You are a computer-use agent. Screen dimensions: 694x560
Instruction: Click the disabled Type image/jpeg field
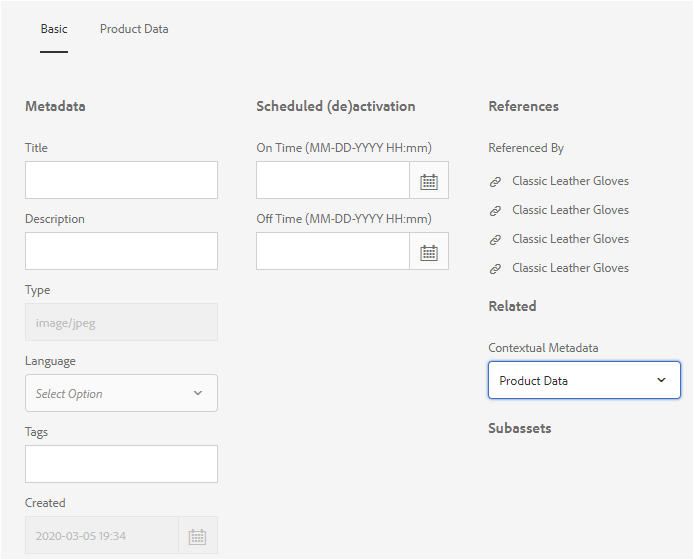point(121,323)
